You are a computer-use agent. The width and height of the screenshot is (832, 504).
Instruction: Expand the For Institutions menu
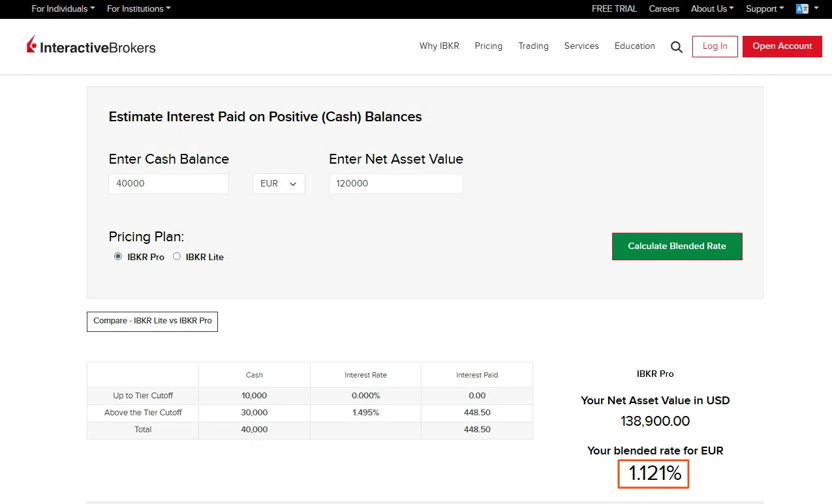click(139, 8)
